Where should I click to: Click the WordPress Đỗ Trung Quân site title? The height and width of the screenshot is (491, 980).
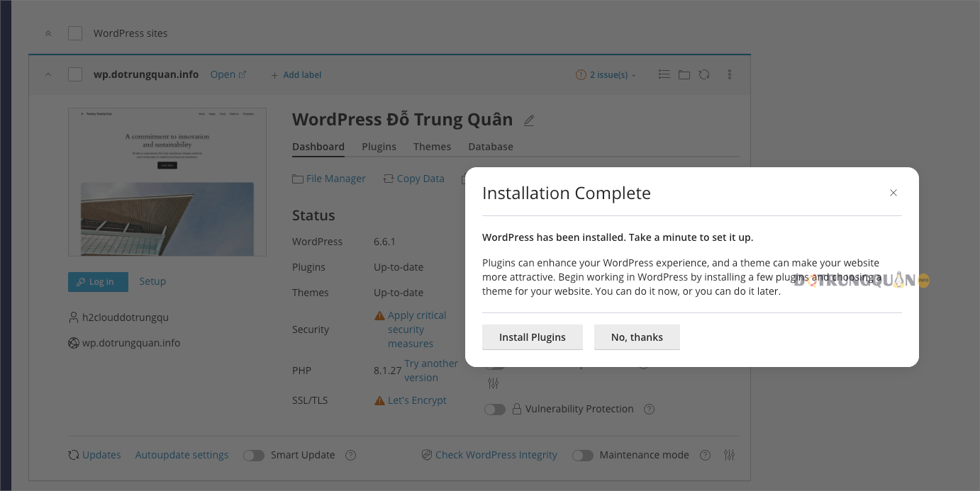402,119
